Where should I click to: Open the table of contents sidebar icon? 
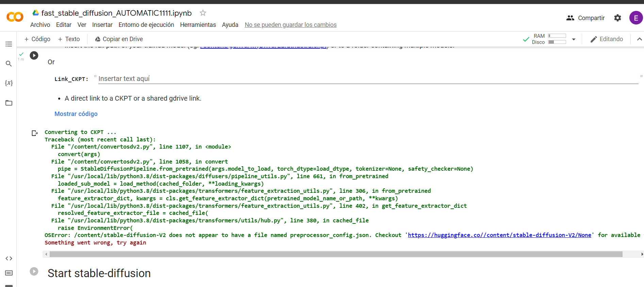point(9,44)
